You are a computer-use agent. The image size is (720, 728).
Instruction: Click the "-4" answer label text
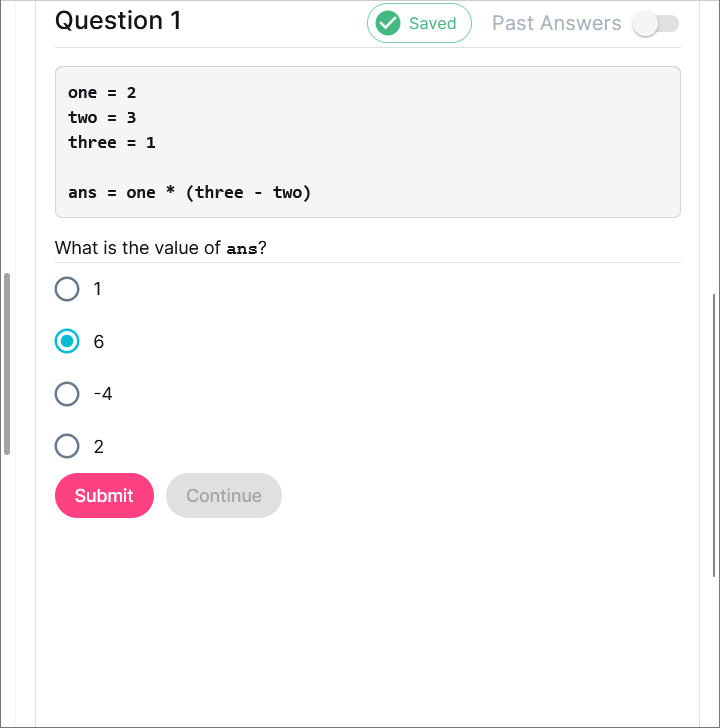(x=103, y=394)
